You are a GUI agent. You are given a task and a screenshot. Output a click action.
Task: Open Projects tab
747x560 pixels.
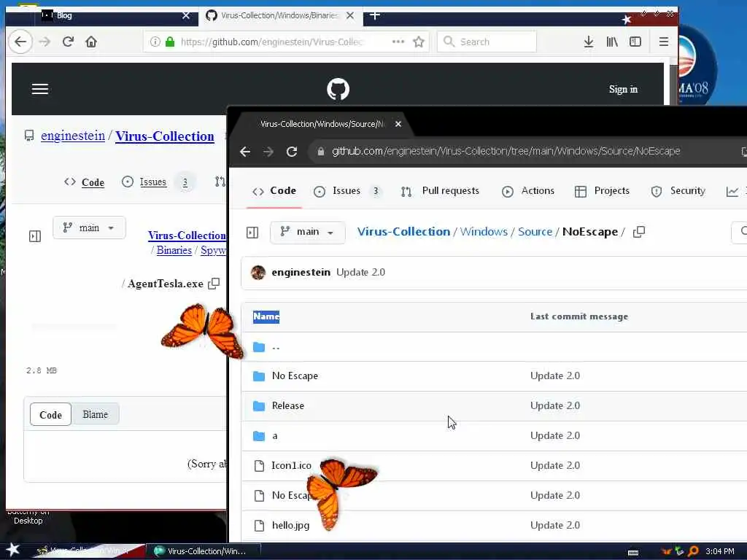click(x=602, y=191)
